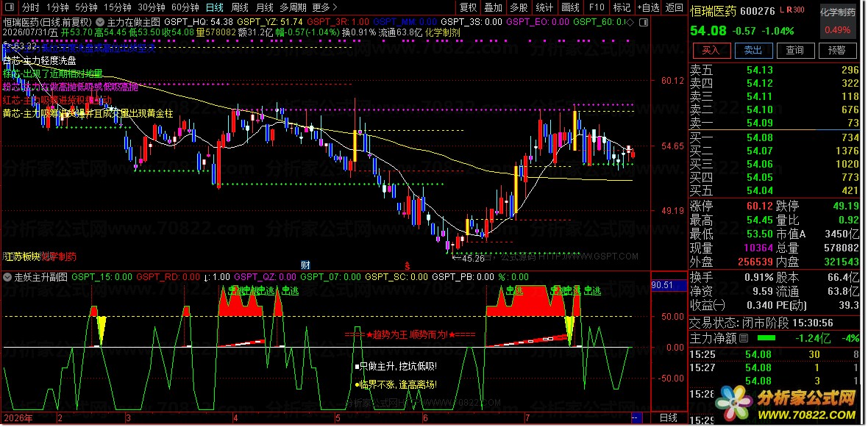The height and width of the screenshot is (427, 868).
Task: Select the 5分钟 period
Action: 86,8
